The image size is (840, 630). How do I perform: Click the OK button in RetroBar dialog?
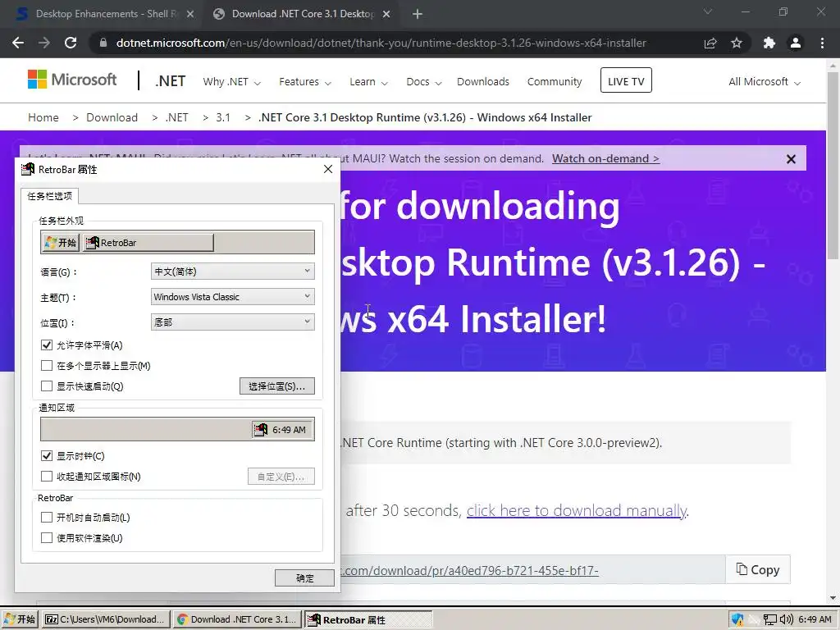click(304, 578)
